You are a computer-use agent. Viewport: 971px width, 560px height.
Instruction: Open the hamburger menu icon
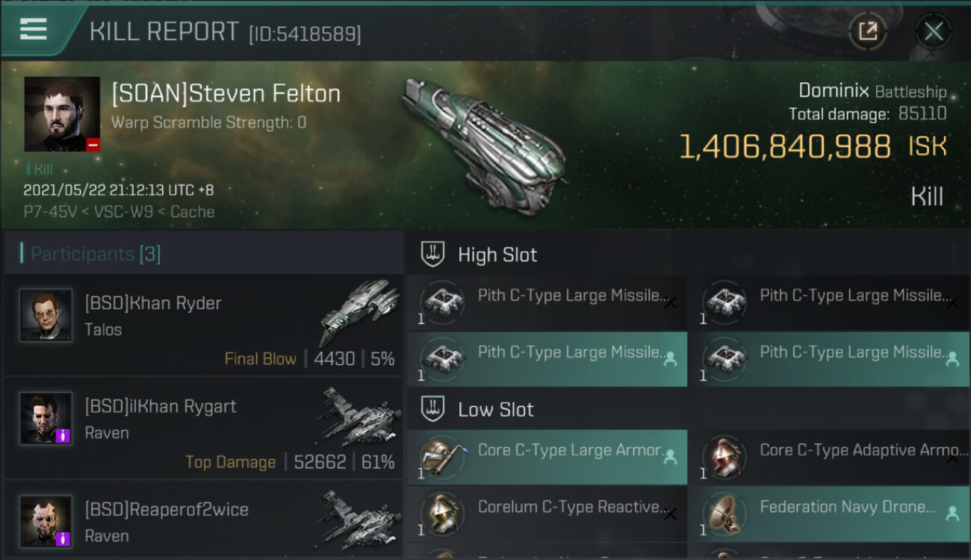34,30
